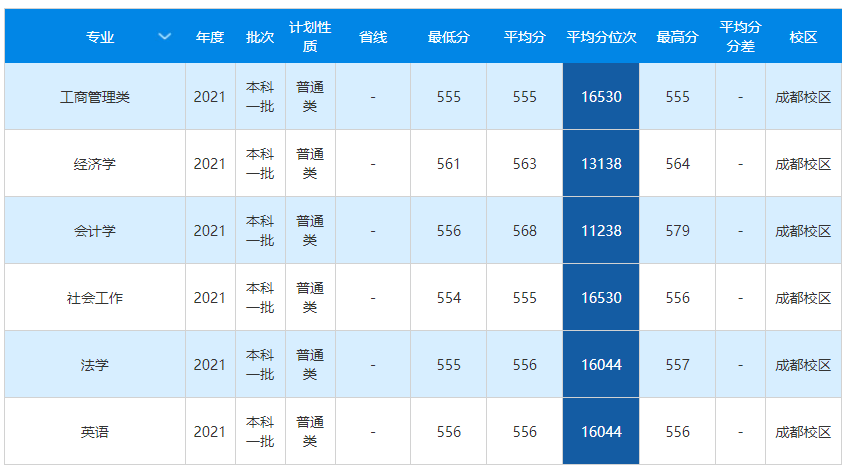Click lowest score 555 in 法学 row

448,365
